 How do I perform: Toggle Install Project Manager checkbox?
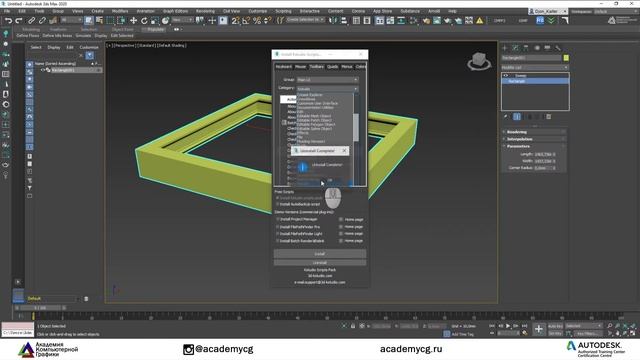(x=278, y=219)
